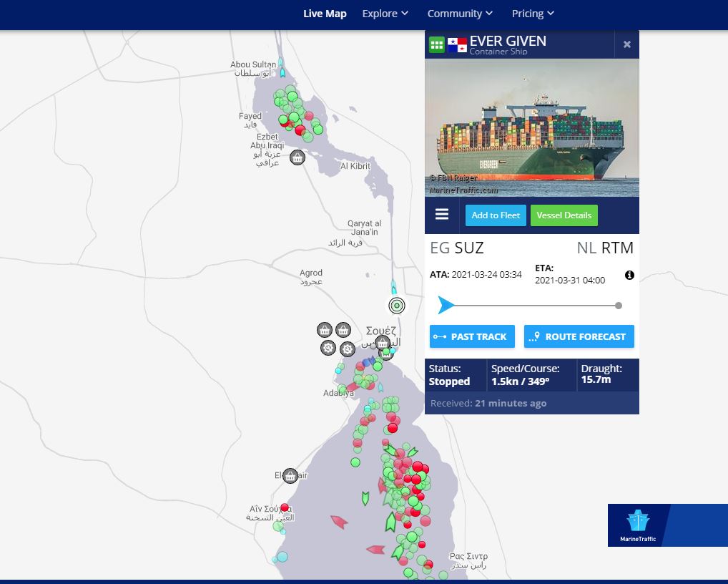Open Vessel Details
Viewport: 728px width, 584px height.
click(564, 215)
